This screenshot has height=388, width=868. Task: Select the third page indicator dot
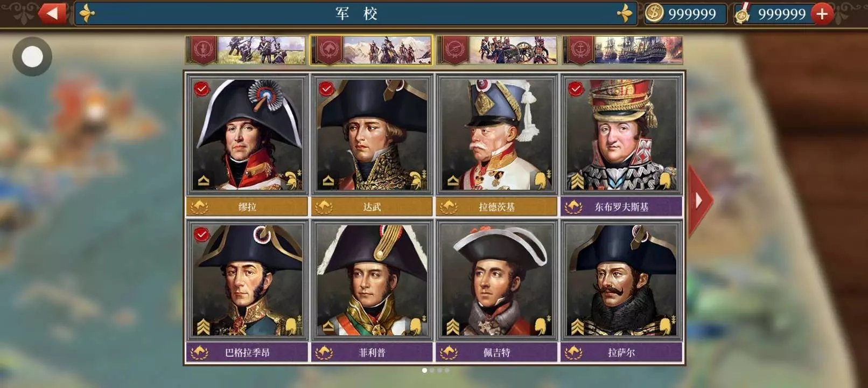click(x=439, y=371)
